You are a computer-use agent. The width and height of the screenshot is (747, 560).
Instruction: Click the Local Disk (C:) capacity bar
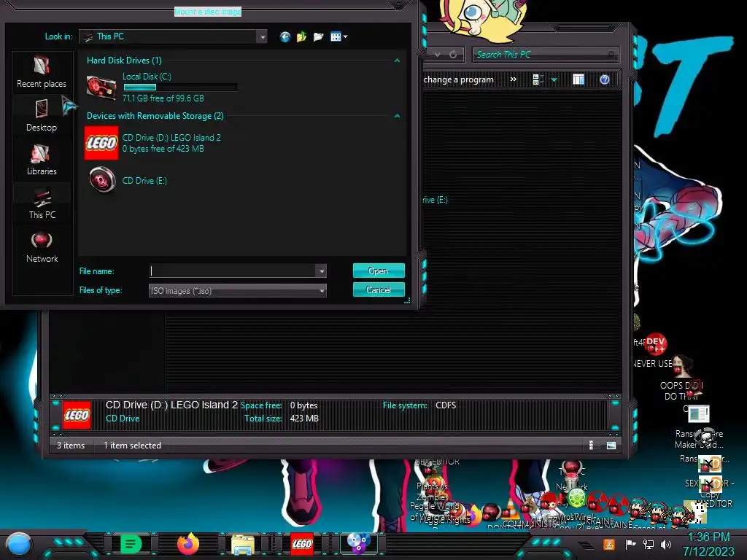(180, 87)
